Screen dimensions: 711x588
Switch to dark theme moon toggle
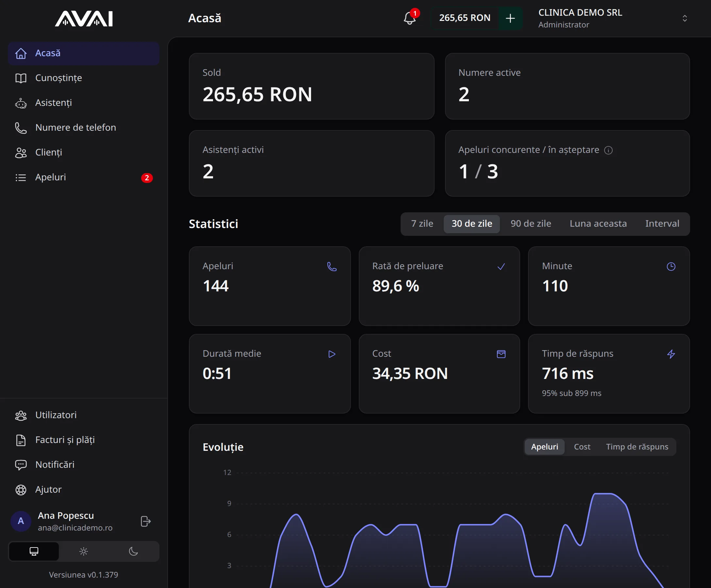pos(133,551)
